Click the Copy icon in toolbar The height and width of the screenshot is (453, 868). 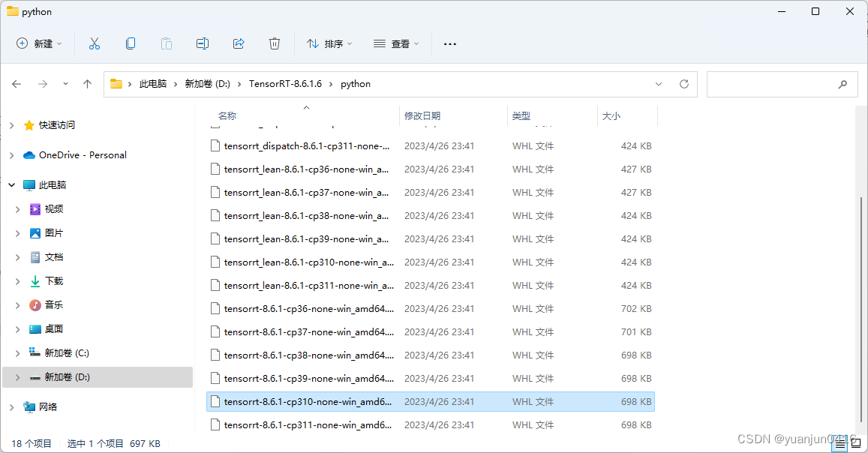[x=131, y=43]
